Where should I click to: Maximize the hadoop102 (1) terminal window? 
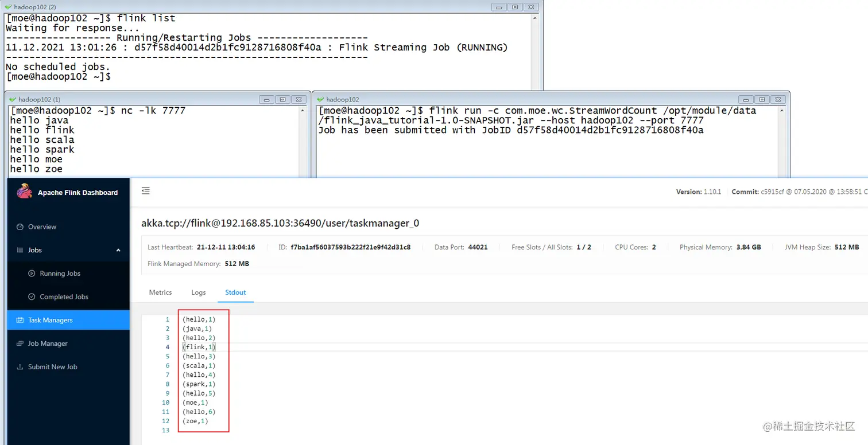[x=282, y=99]
